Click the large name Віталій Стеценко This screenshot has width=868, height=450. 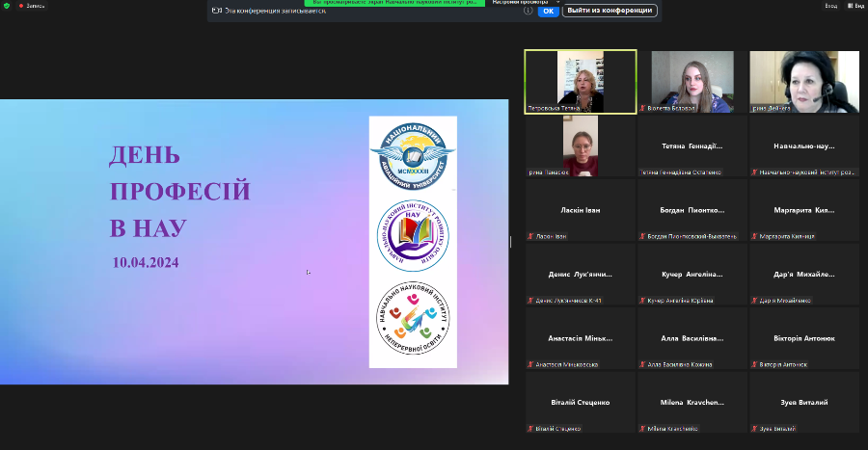coord(581,403)
